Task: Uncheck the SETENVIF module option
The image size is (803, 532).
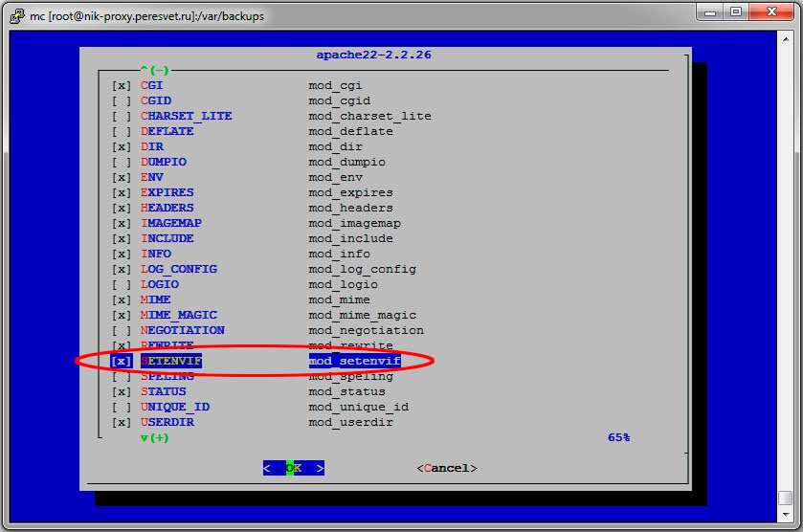Action: [x=122, y=361]
